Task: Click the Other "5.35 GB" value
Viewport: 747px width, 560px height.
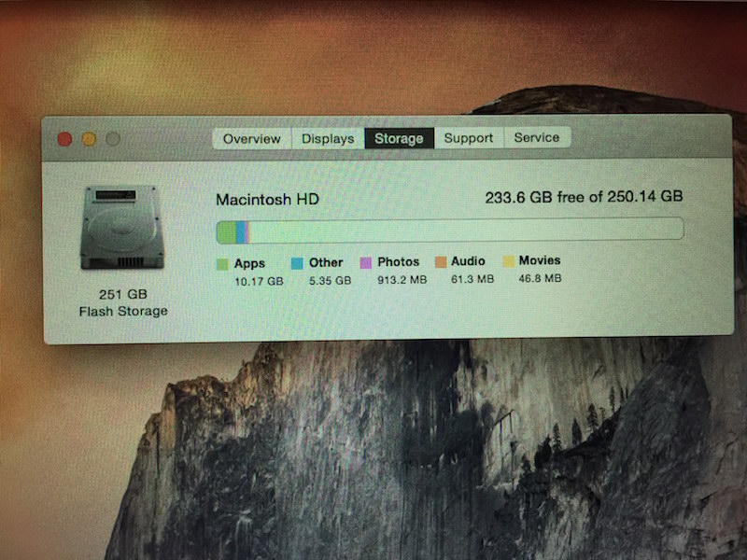Action: (x=331, y=281)
